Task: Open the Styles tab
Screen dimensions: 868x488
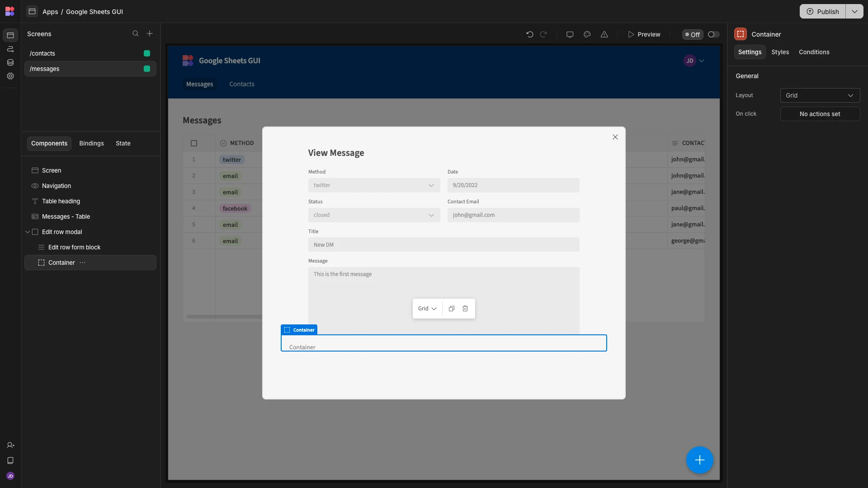Action: 780,52
